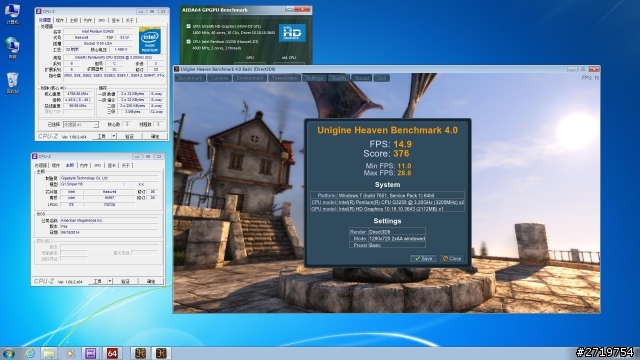Screen dimensions: 640x360
Task: Open the Computer desktop icon
Action: tap(12, 13)
